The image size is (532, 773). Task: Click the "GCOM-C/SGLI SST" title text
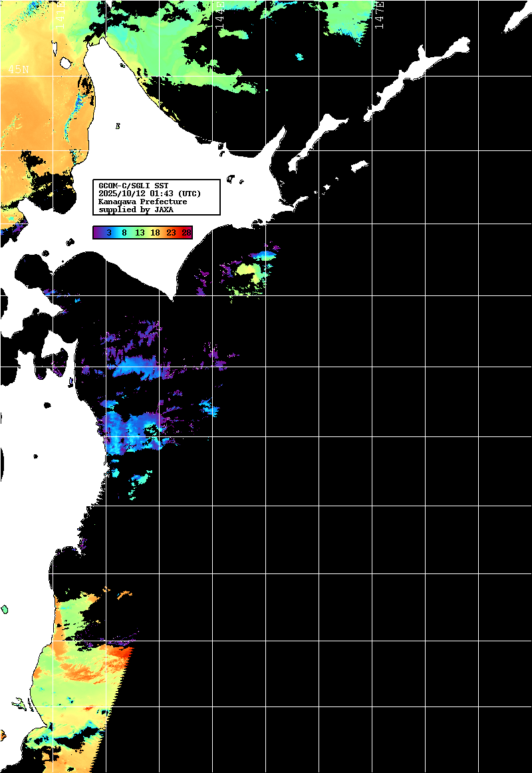(x=133, y=186)
